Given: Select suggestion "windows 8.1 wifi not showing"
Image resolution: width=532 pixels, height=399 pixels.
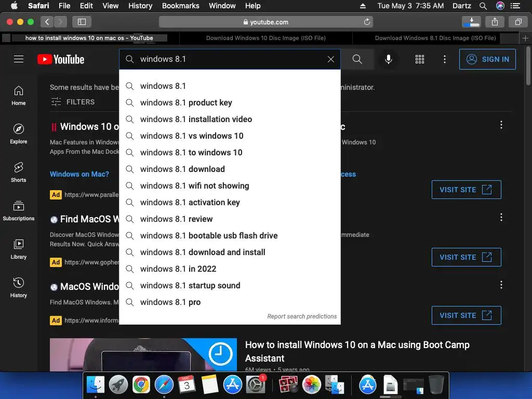Looking at the screenshot, I should (x=230, y=185).
